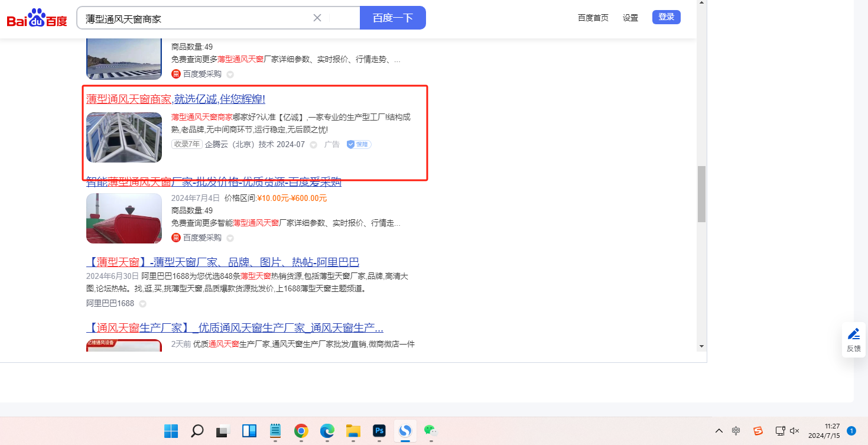
Task: Click the 登录 login button
Action: [x=666, y=17]
